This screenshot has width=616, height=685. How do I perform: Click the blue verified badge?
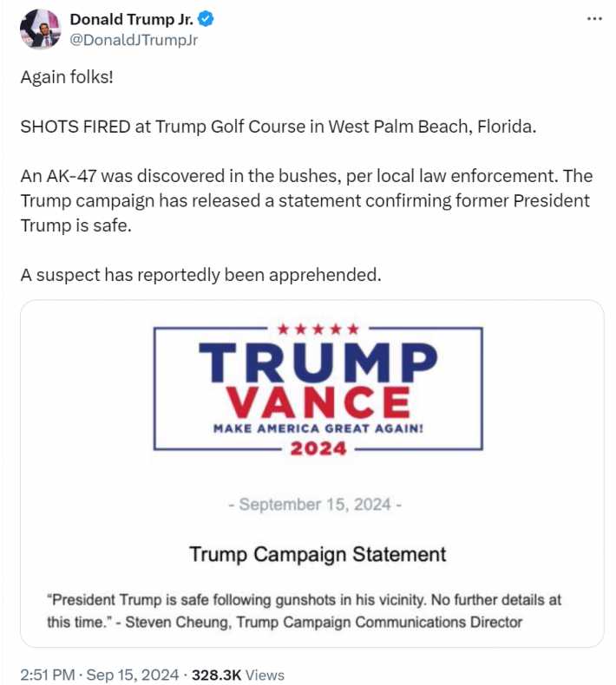pos(204,19)
